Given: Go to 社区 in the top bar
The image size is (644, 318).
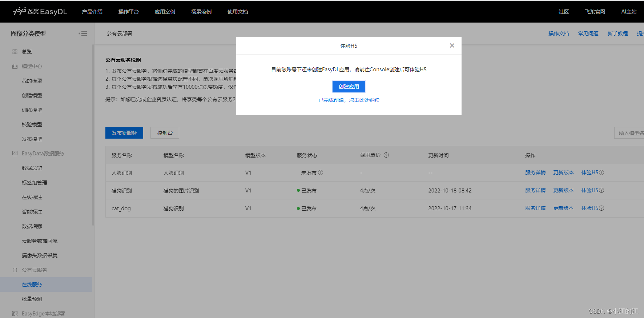Looking at the screenshot, I should click(x=564, y=12).
